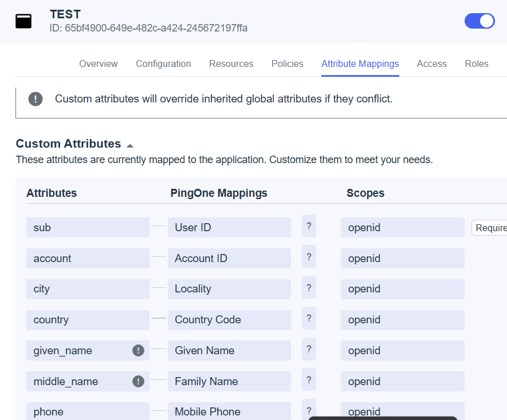Go to the Resources tab
This screenshot has width=507, height=420.
(231, 64)
